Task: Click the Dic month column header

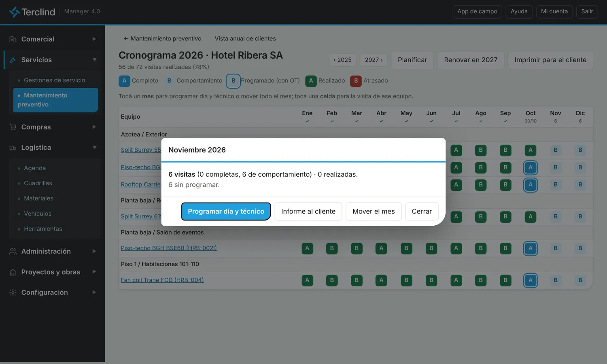Action: 580,116
